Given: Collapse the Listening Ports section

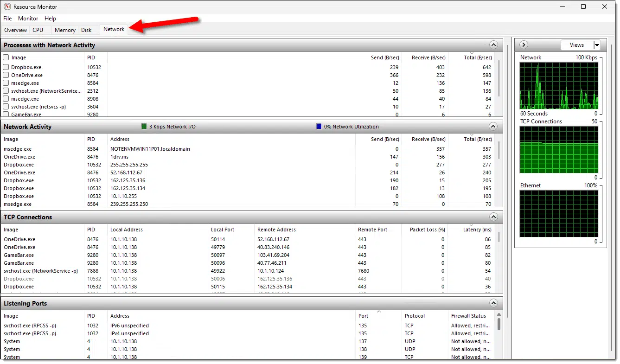Looking at the screenshot, I should [x=493, y=303].
